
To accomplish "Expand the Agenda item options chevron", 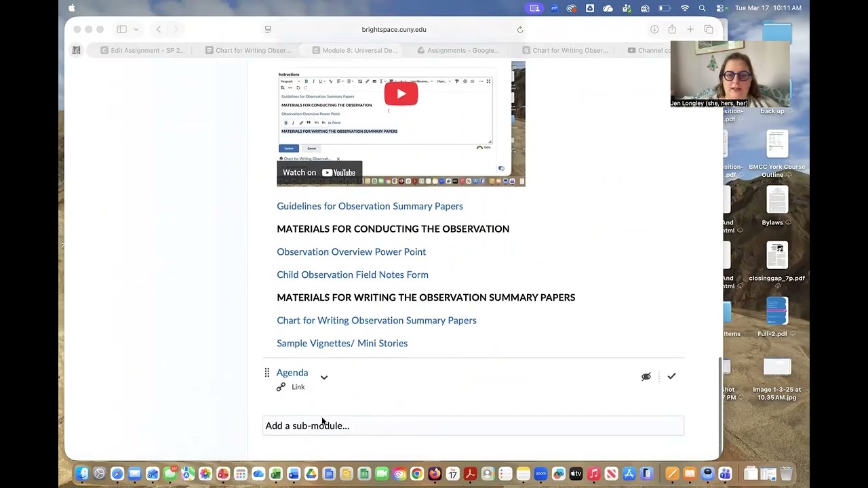I will click(324, 378).
